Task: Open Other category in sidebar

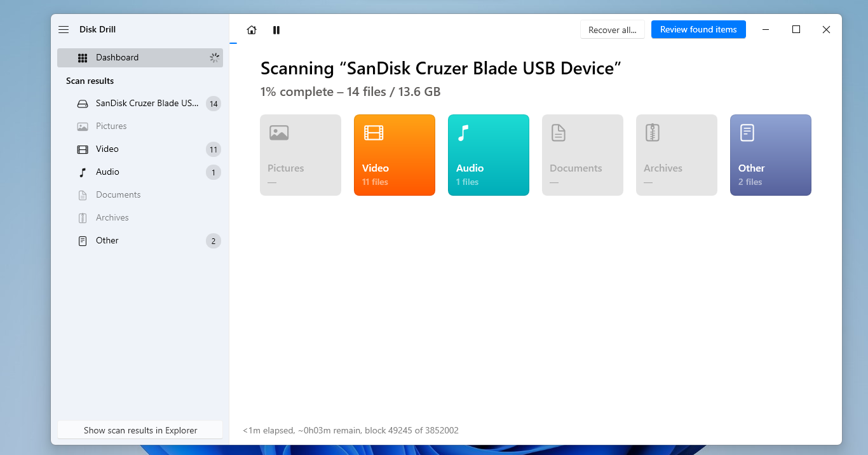Action: (140, 240)
